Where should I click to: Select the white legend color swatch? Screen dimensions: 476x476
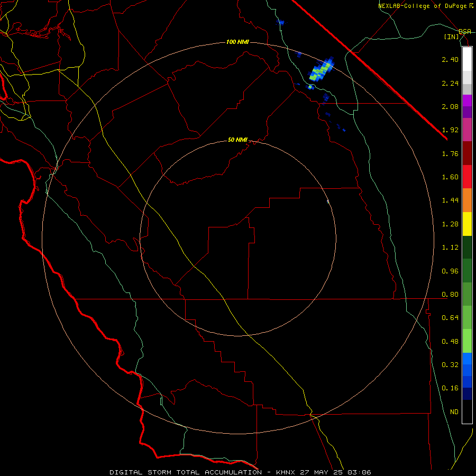[x=467, y=59]
